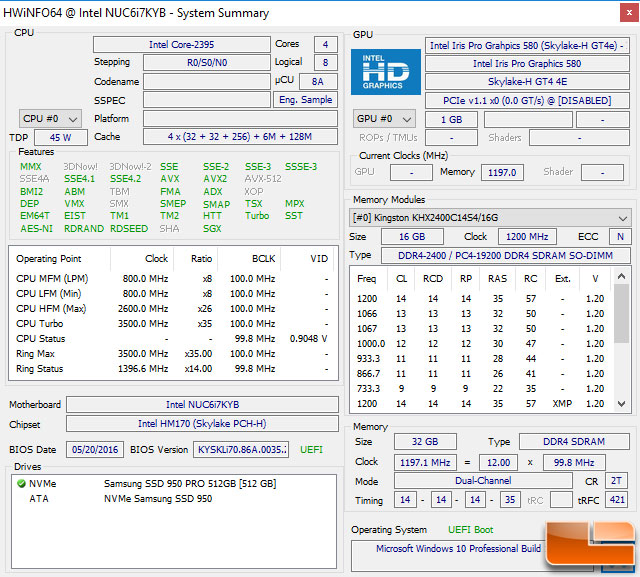Click the Freq column header in timings table

367,279
